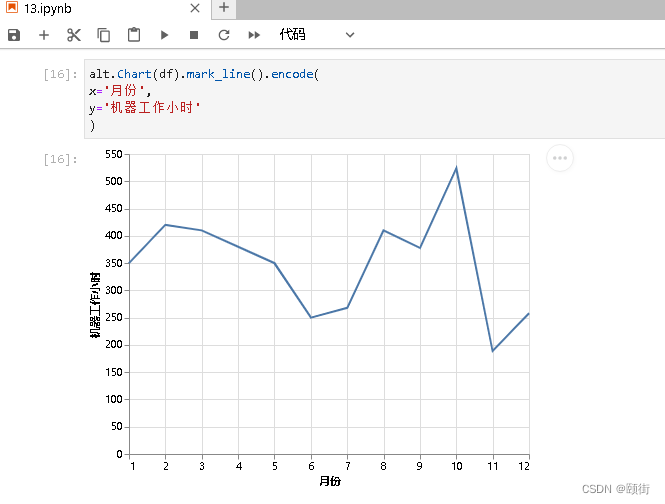Select the input cell prompt [16]
This screenshot has width=665, height=504.
click(x=61, y=75)
